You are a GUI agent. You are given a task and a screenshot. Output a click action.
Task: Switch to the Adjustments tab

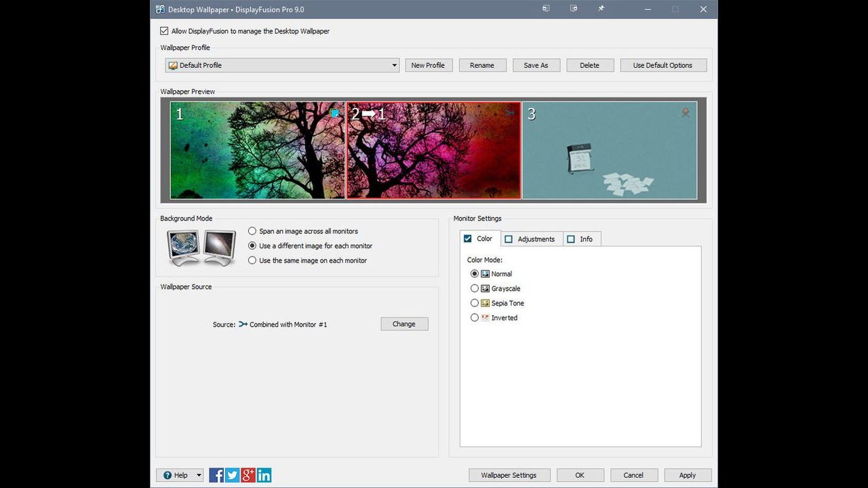pyautogui.click(x=532, y=239)
